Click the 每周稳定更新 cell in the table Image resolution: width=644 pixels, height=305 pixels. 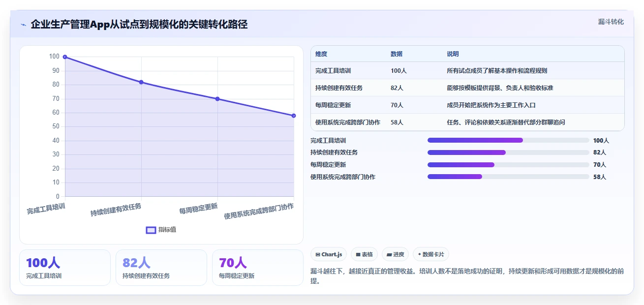tap(333, 105)
